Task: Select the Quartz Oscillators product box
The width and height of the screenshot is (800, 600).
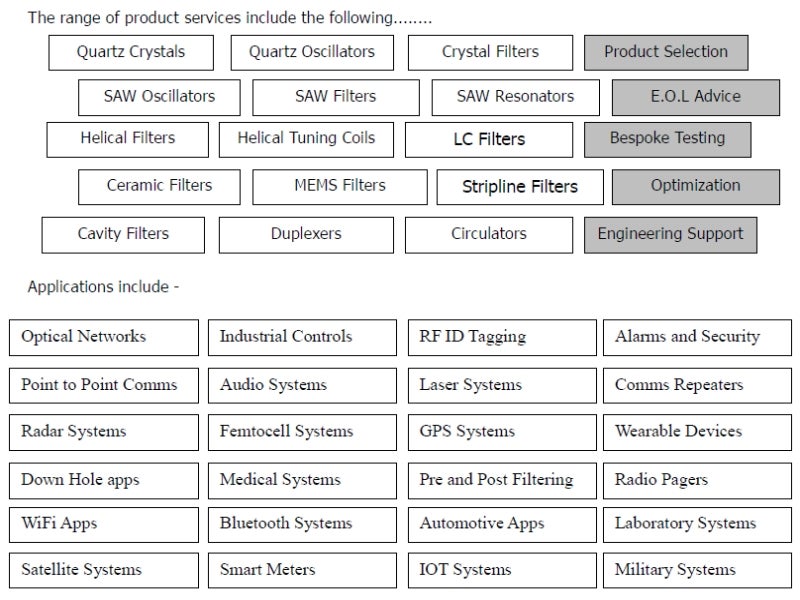Action: [x=312, y=52]
